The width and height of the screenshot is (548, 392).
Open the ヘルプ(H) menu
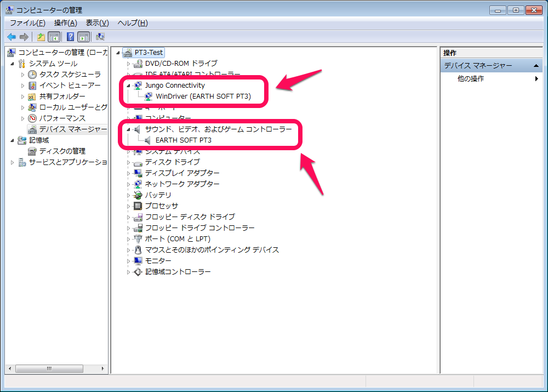pos(133,23)
